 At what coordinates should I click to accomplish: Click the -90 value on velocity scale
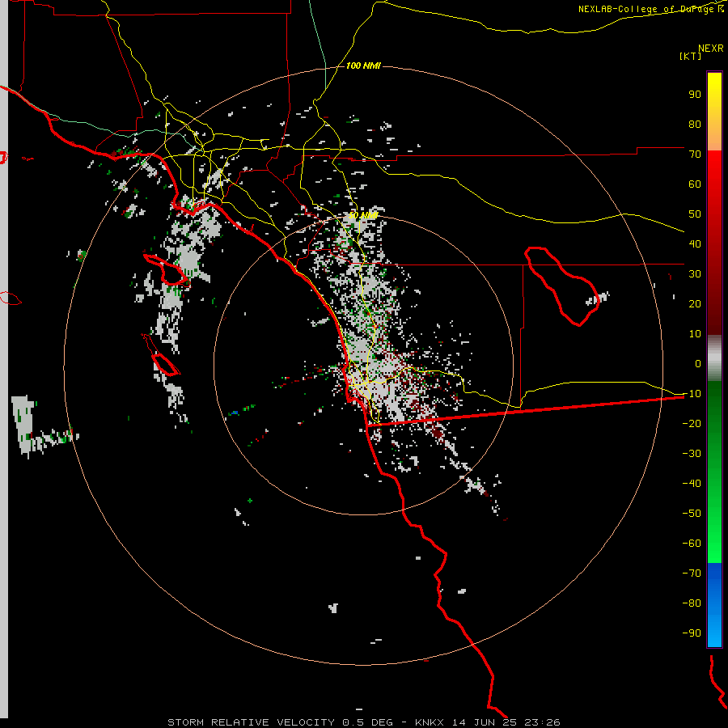point(692,633)
